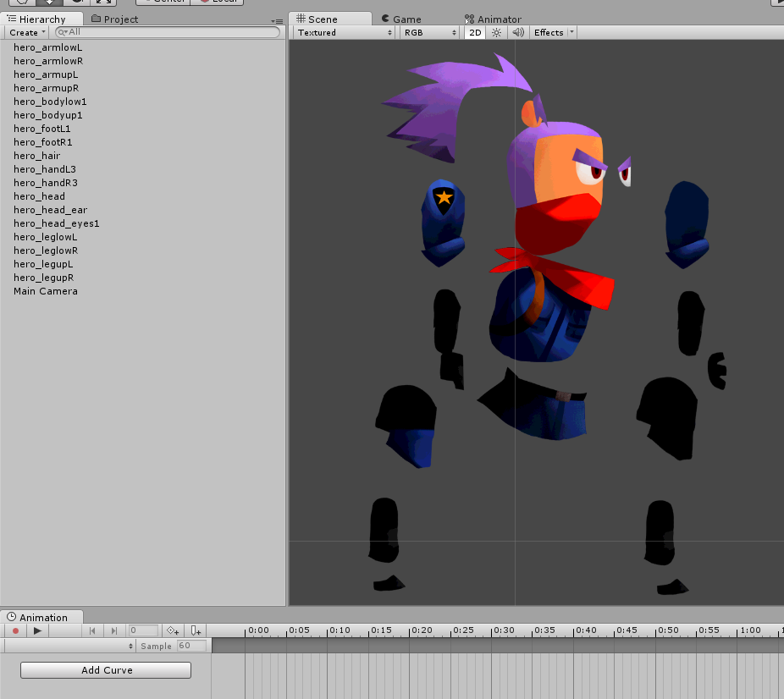
Task: Select hero_armupL in the Hierarchy
Action: click(x=46, y=74)
